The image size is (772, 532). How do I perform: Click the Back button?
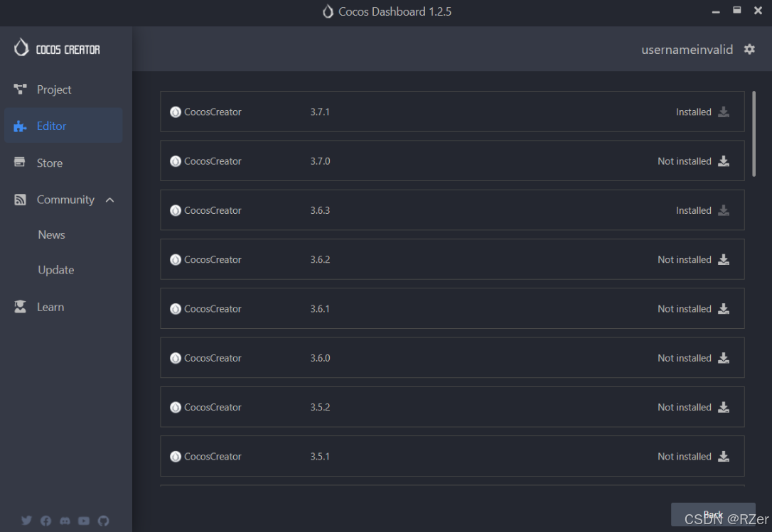(713, 515)
